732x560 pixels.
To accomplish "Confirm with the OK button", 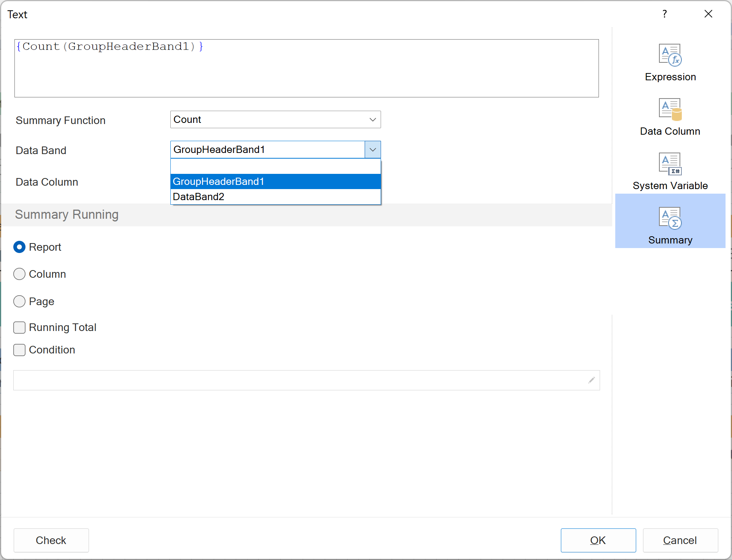I will point(598,540).
